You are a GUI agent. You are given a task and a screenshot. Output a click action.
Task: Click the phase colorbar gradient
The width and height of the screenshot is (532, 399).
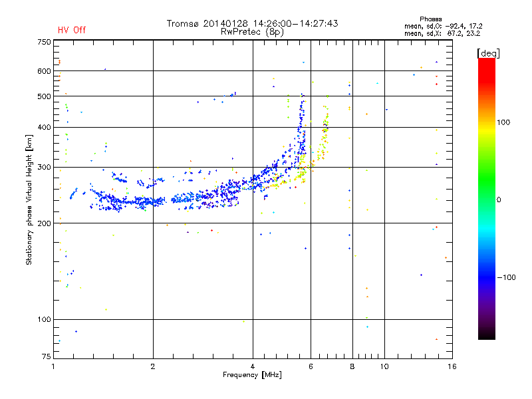pyautogui.click(x=487, y=198)
